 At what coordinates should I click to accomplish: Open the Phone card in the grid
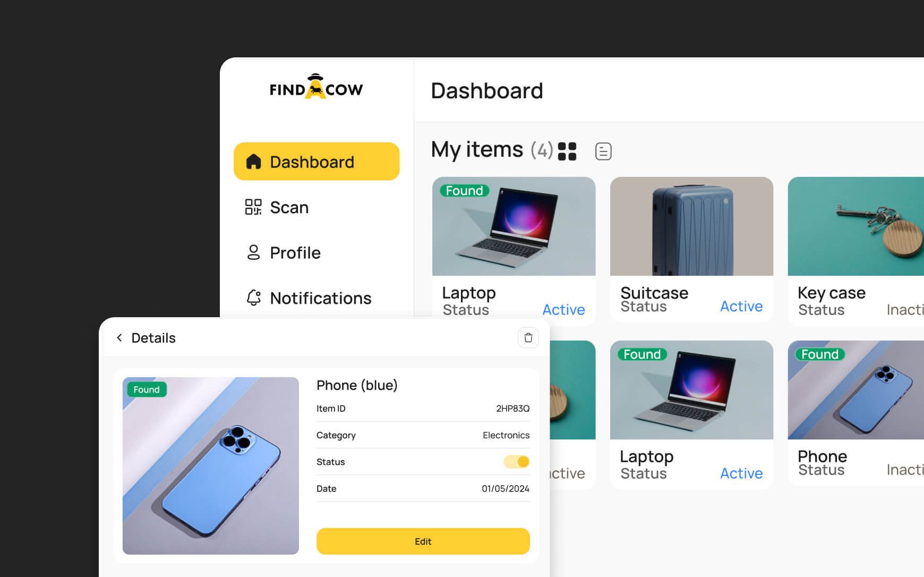856,413
